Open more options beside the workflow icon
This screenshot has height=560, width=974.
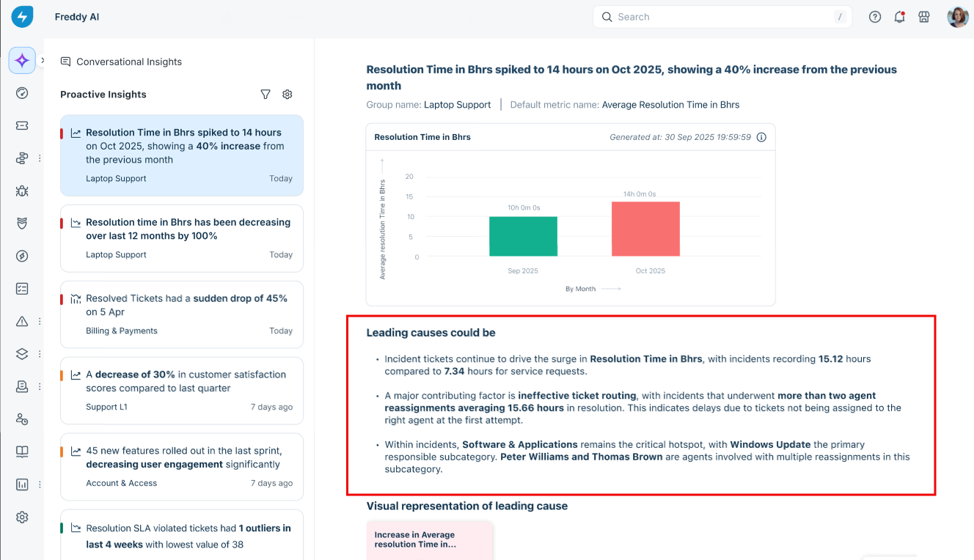(40, 158)
